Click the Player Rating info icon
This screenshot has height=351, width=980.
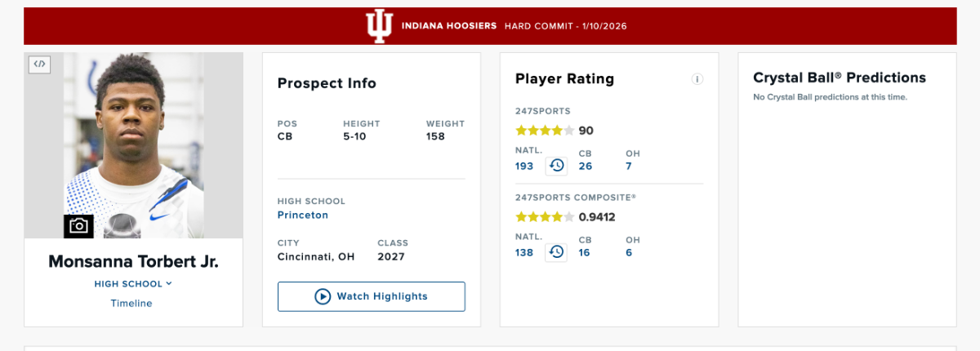pyautogui.click(x=697, y=79)
